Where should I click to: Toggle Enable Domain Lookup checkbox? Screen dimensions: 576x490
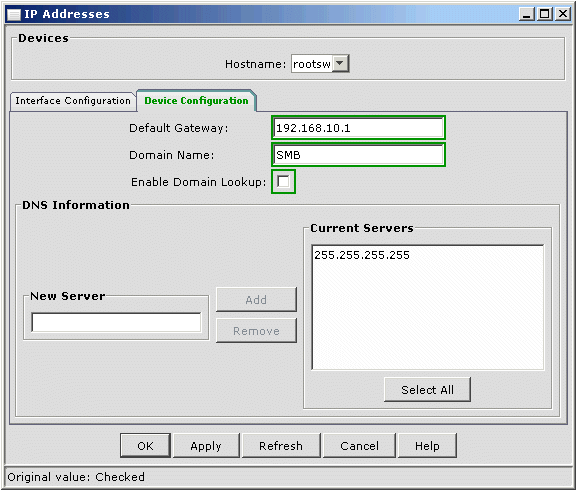283,181
